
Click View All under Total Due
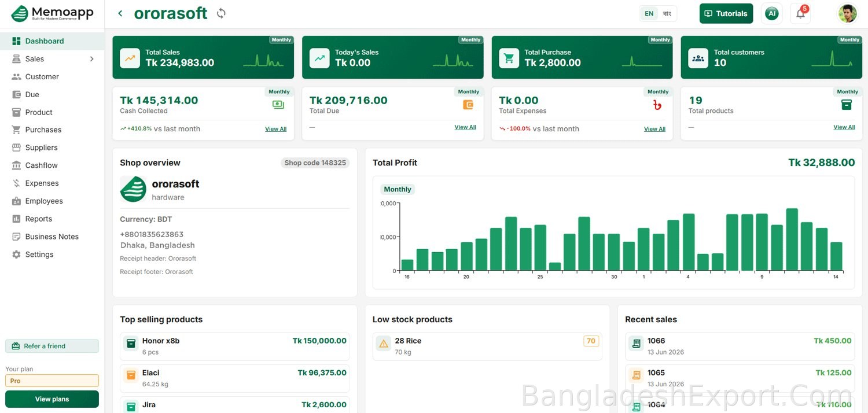coord(465,127)
